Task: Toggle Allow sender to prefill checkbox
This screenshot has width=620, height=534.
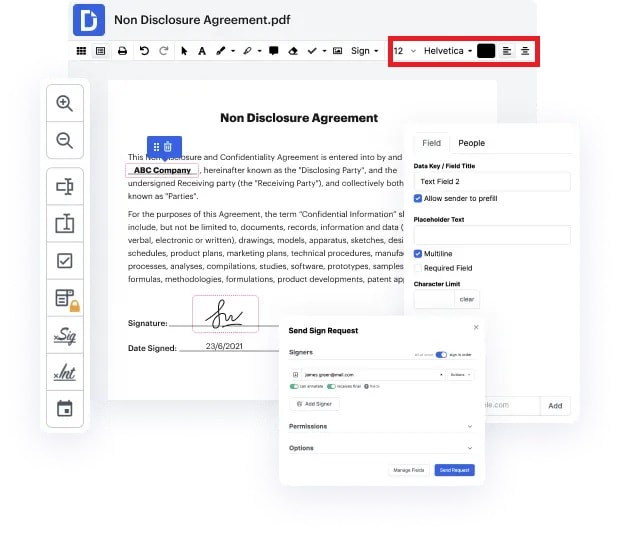Action: pos(418,198)
